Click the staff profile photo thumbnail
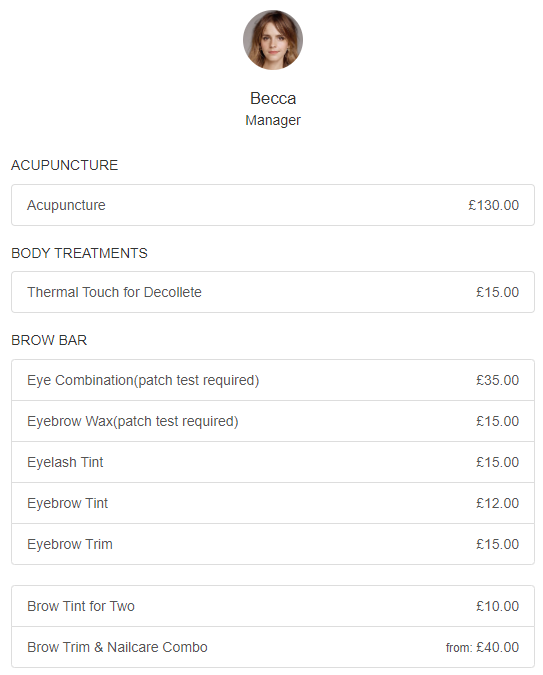 click(x=273, y=40)
